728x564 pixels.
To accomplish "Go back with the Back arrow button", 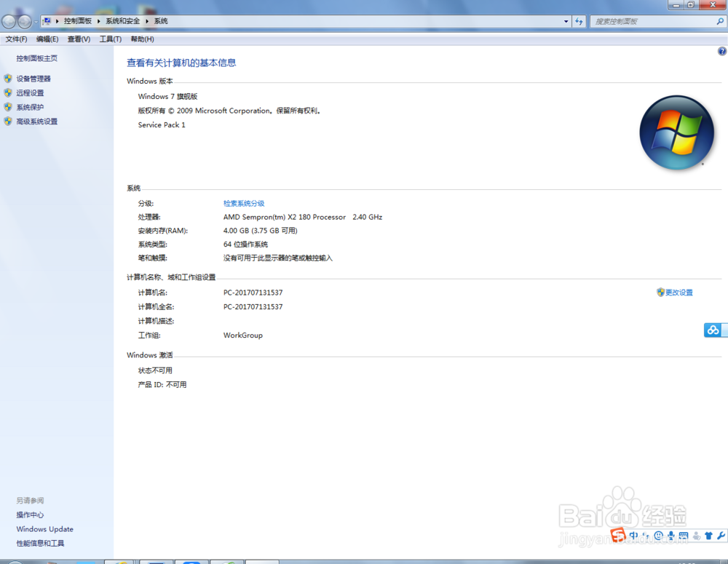I will (9, 21).
